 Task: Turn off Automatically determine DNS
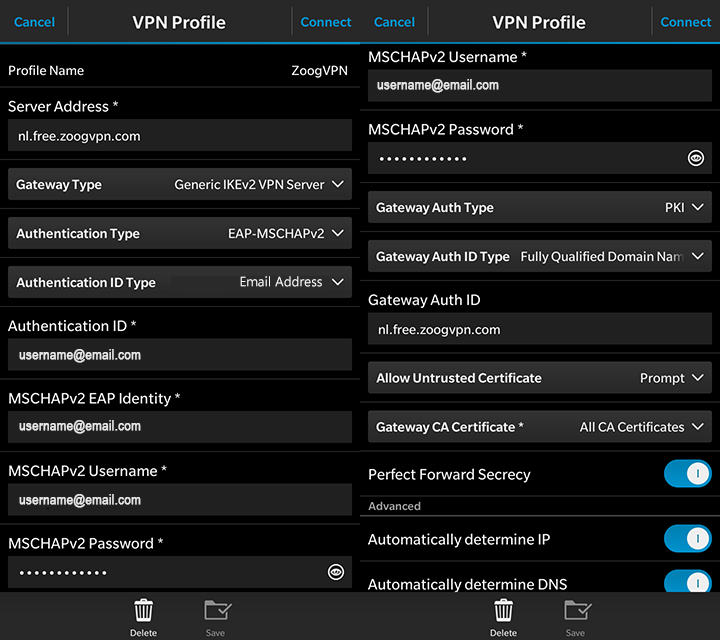687,582
